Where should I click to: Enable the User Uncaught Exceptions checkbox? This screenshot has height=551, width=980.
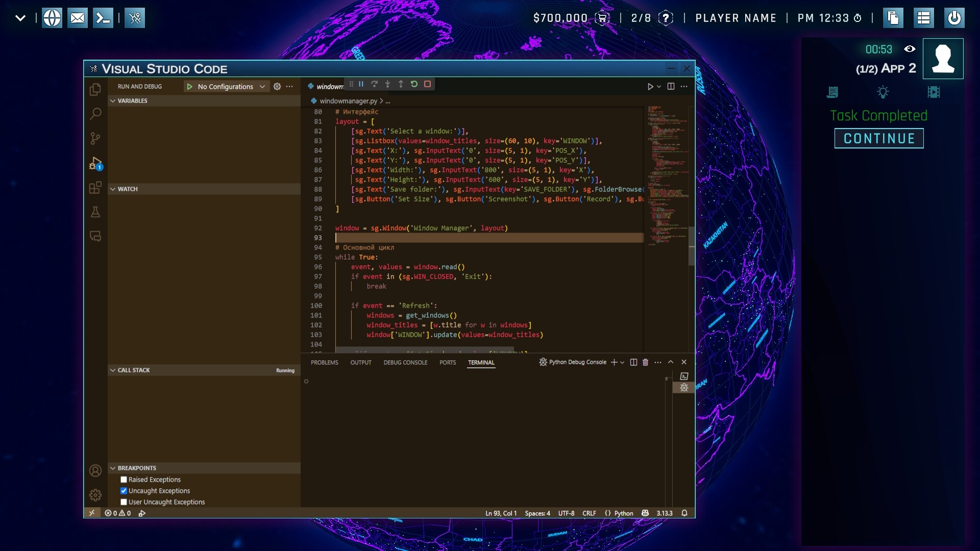(124, 502)
